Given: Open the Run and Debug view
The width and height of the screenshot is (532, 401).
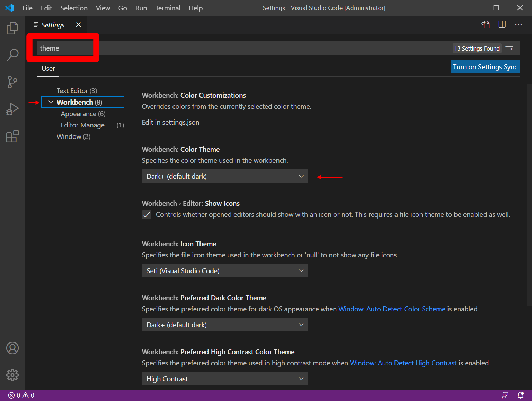Looking at the screenshot, I should click(x=12, y=109).
